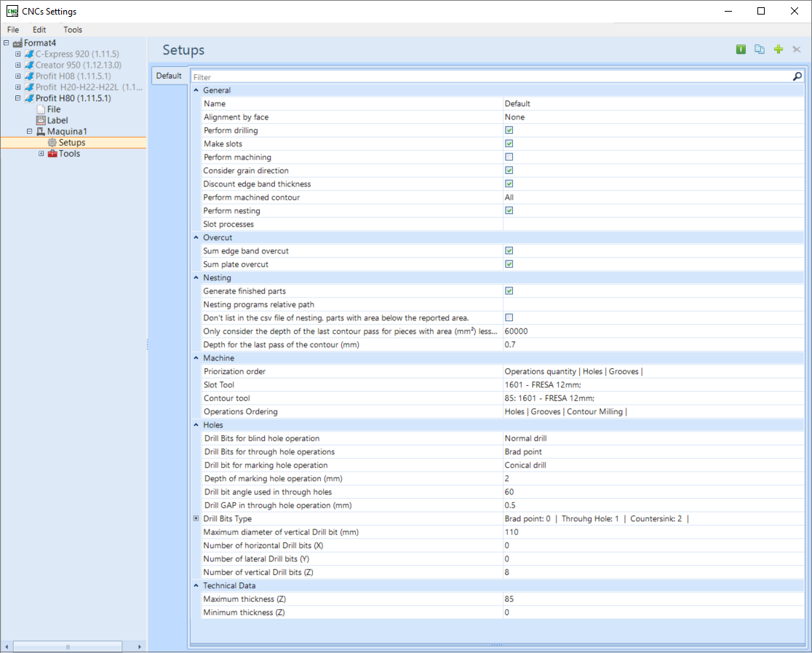Click the Alignment by face value 'None'
The width and height of the screenshot is (812, 653).
pyautogui.click(x=514, y=117)
